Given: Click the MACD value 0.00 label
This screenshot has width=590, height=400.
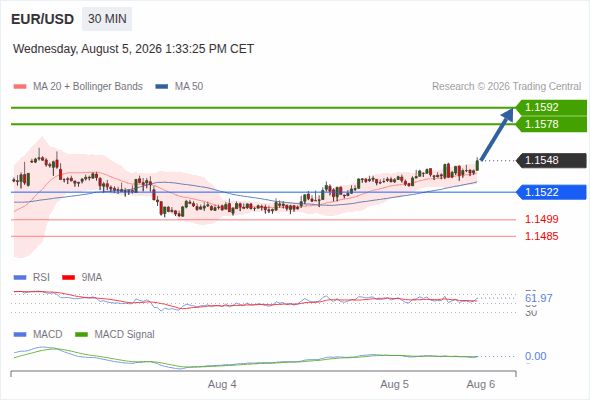Looking at the screenshot, I should pyautogui.click(x=535, y=356).
